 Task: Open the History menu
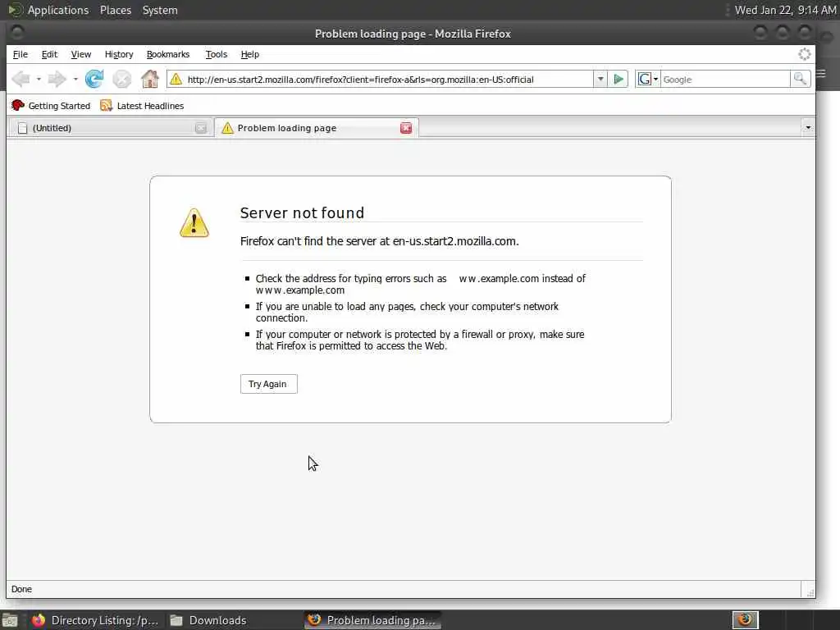(x=119, y=54)
